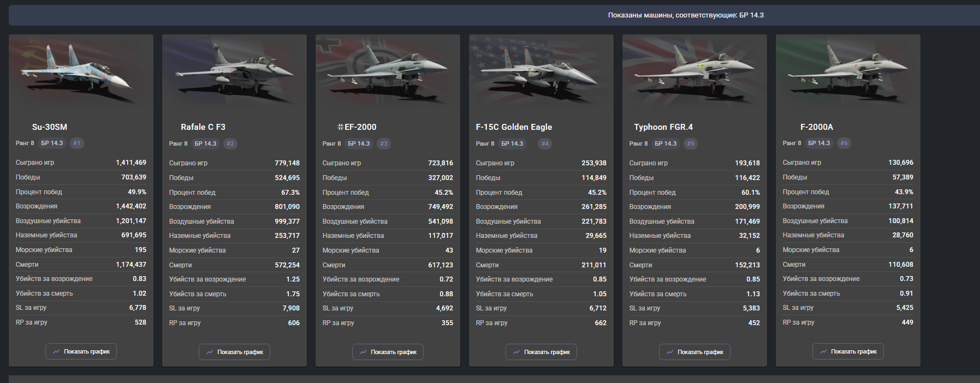Screen dimensions: 980x383
Task: Click Rafale C F3 SL per game 7,908
Action: [291, 308]
